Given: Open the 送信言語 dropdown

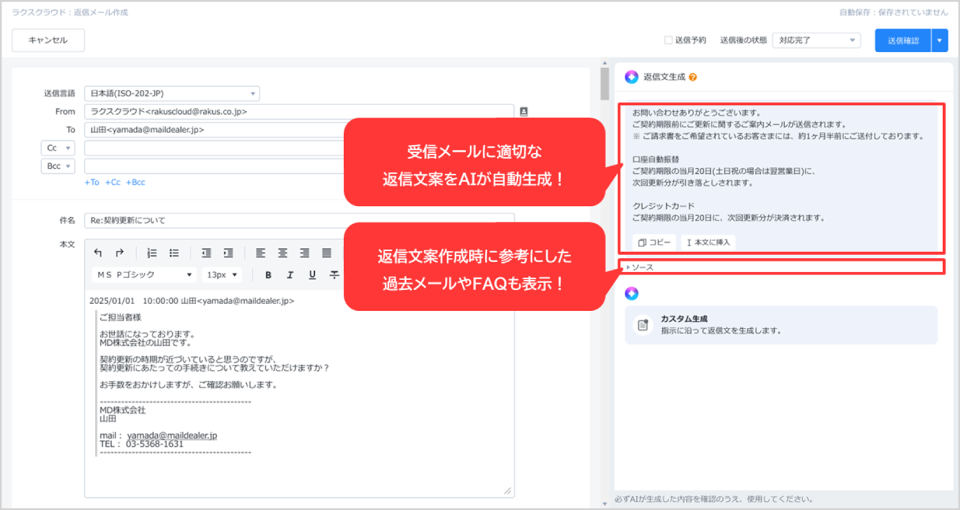Looking at the screenshot, I should pyautogui.click(x=172, y=94).
